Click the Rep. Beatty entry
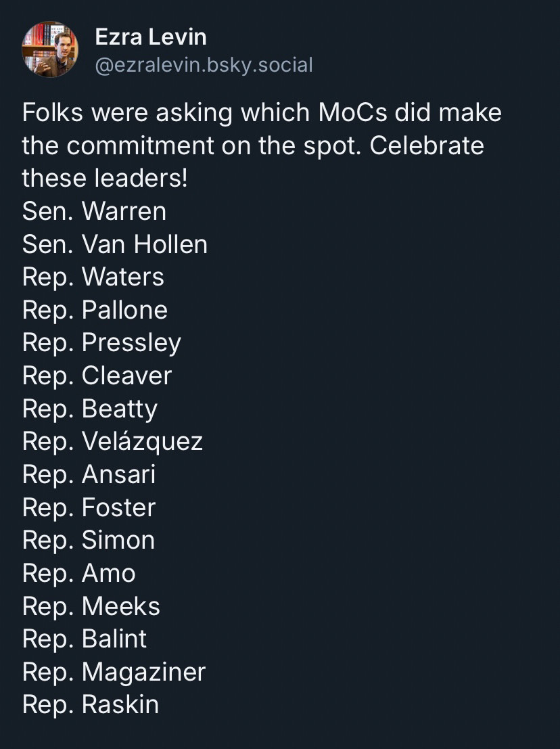 (90, 409)
